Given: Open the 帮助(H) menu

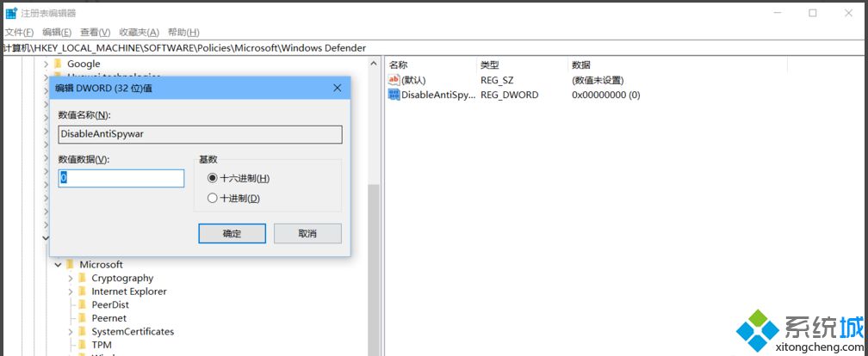Looking at the screenshot, I should (183, 33).
